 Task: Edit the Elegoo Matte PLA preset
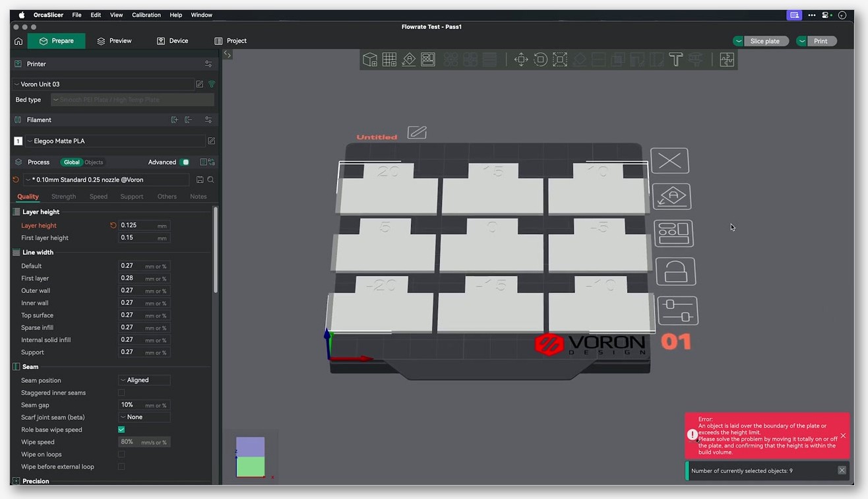212,141
